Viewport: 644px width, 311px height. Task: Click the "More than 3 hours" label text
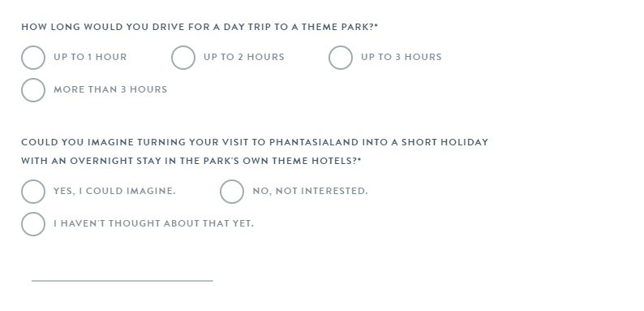(110, 89)
